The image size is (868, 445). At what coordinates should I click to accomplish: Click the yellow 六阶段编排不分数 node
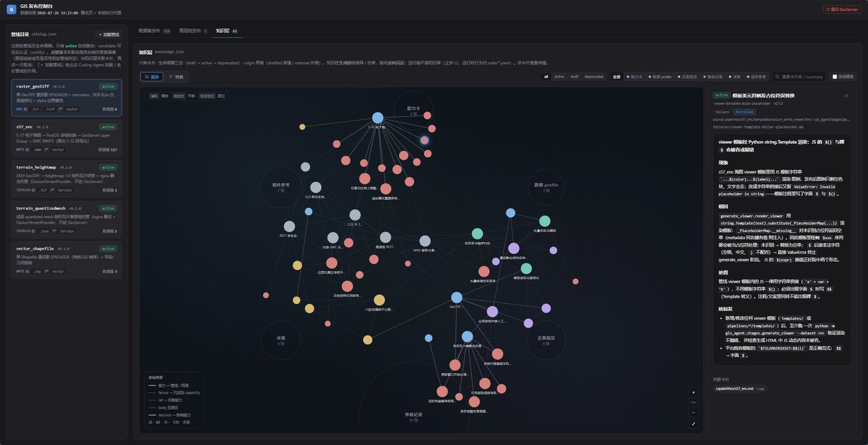[x=379, y=300]
